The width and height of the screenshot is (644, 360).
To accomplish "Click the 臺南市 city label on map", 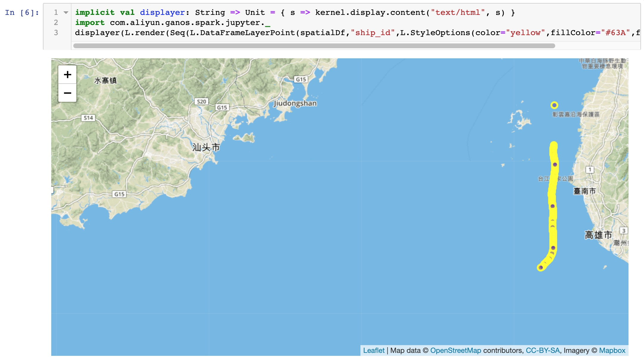I will (584, 191).
